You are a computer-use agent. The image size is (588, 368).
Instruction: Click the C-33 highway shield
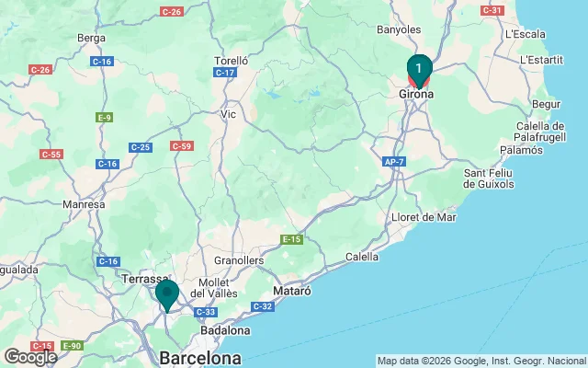pos(206,312)
